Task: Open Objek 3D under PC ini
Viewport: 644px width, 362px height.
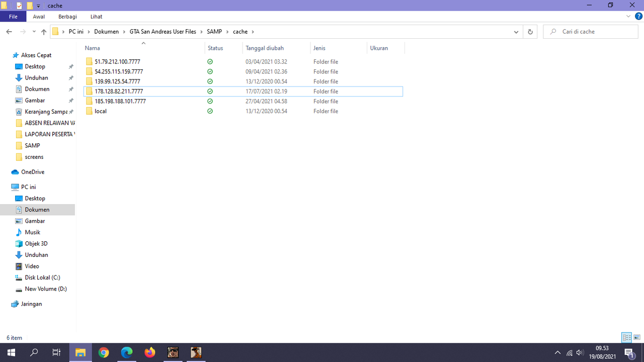Action: point(36,244)
